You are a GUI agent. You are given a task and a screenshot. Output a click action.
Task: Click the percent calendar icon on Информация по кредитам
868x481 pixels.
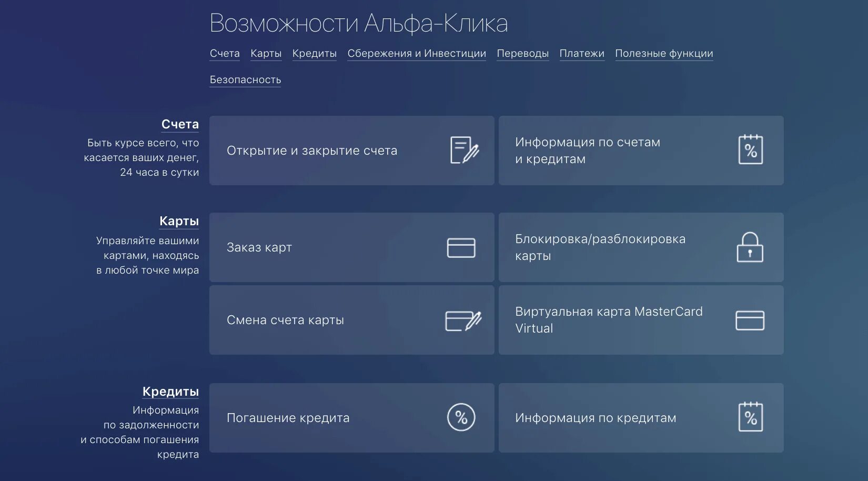[750, 417]
